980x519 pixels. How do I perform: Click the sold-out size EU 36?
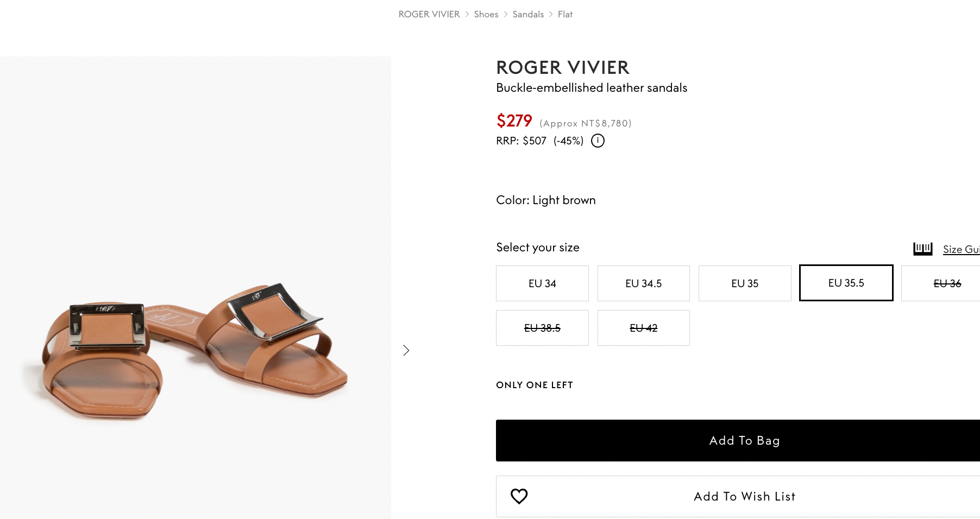947,283
